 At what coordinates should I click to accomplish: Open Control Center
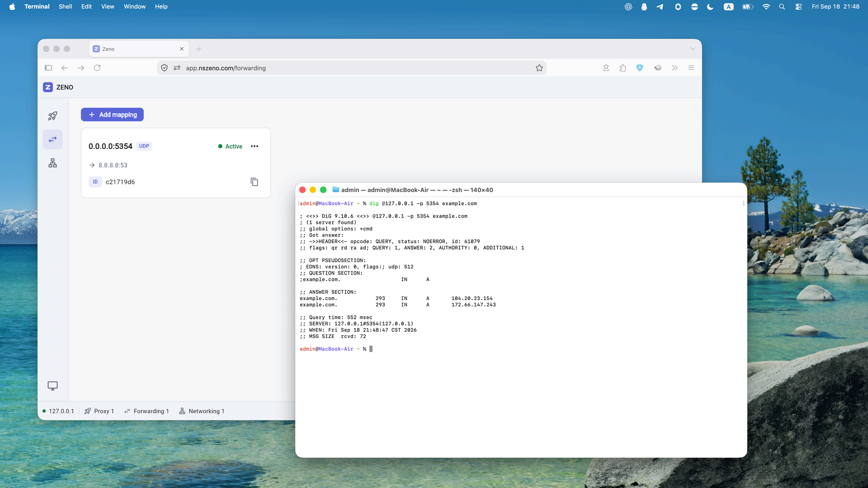798,7
